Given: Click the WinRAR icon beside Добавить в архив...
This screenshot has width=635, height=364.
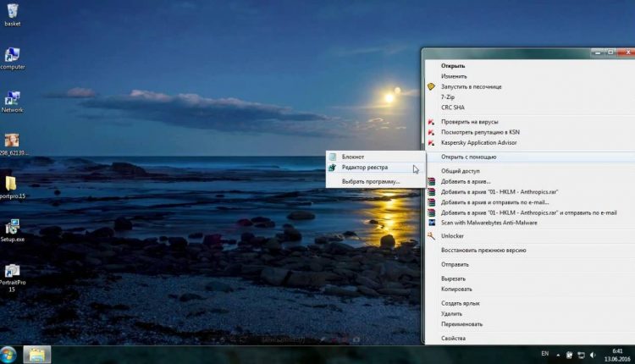Looking at the screenshot, I should [431, 182].
